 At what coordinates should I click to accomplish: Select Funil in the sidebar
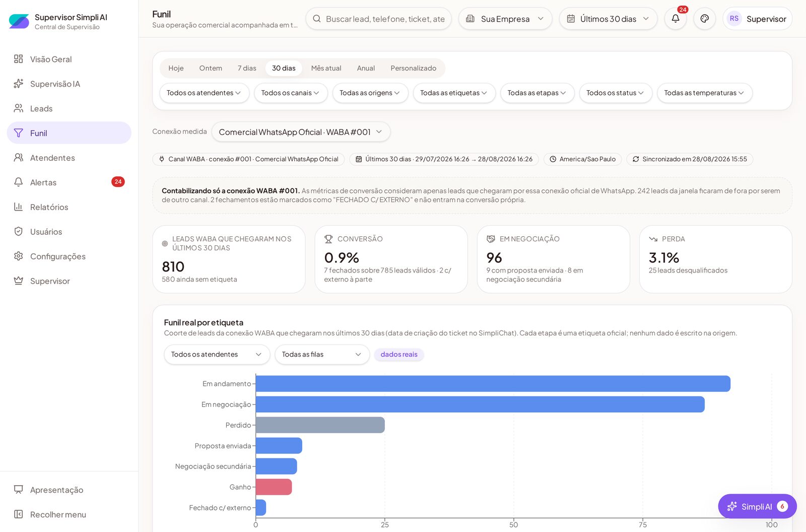(x=69, y=133)
